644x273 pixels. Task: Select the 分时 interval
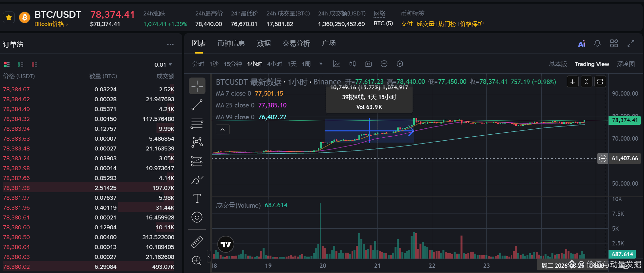(x=198, y=64)
